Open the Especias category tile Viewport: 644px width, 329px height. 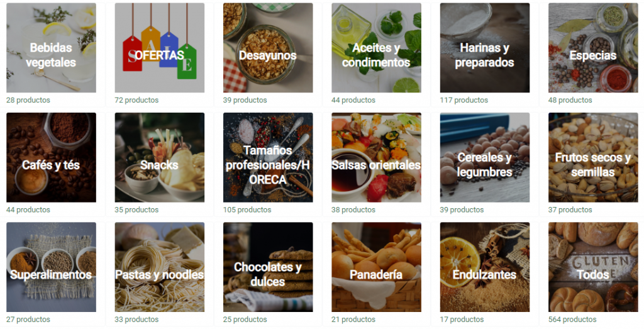tap(593, 48)
